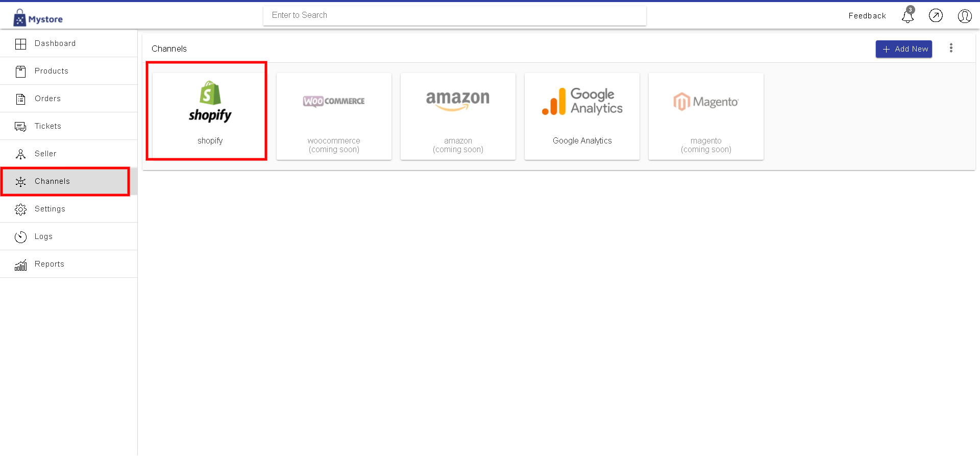Click the woocommerce (coming soon) label
The width and height of the screenshot is (980, 456).
(334, 145)
